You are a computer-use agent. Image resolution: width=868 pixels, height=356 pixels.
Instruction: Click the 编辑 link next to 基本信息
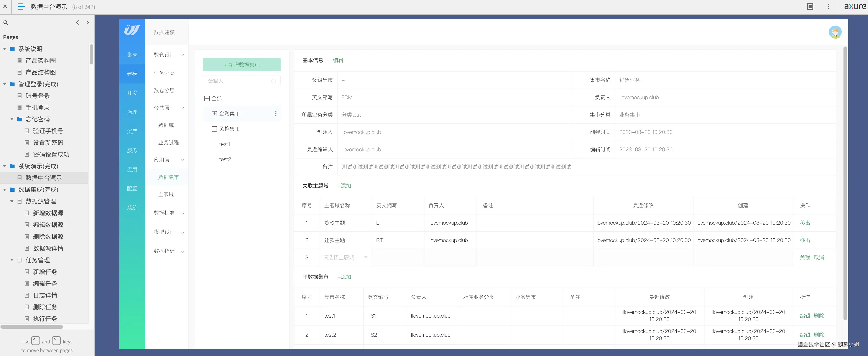pyautogui.click(x=338, y=60)
